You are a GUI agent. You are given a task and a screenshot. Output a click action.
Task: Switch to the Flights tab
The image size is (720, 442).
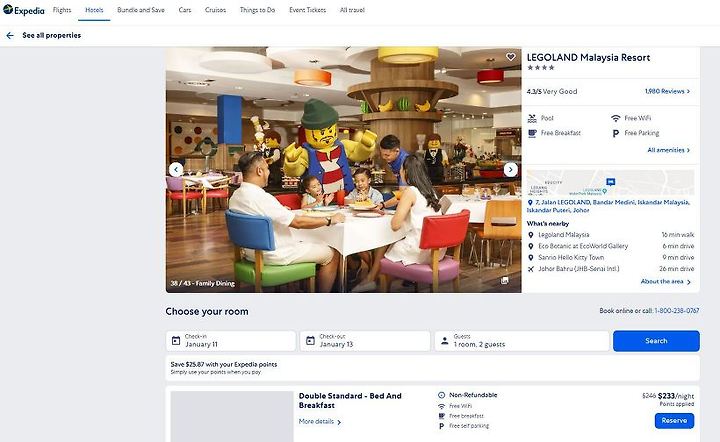click(x=62, y=10)
